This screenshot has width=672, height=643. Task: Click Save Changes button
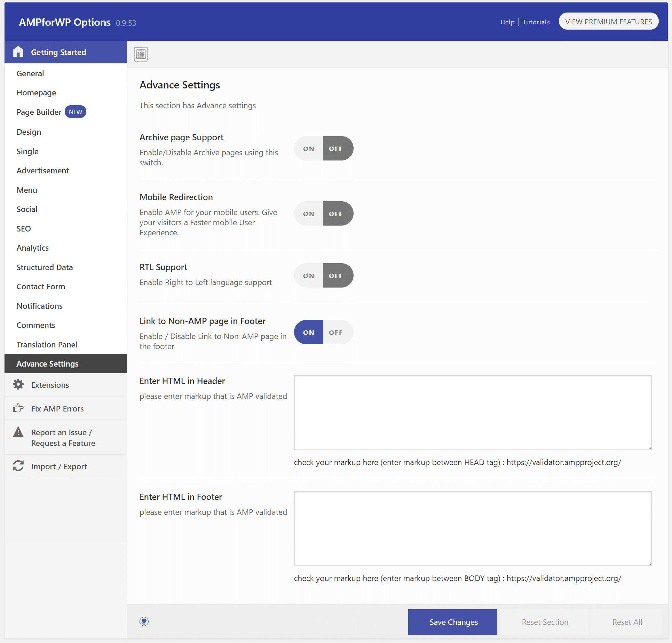click(x=453, y=622)
